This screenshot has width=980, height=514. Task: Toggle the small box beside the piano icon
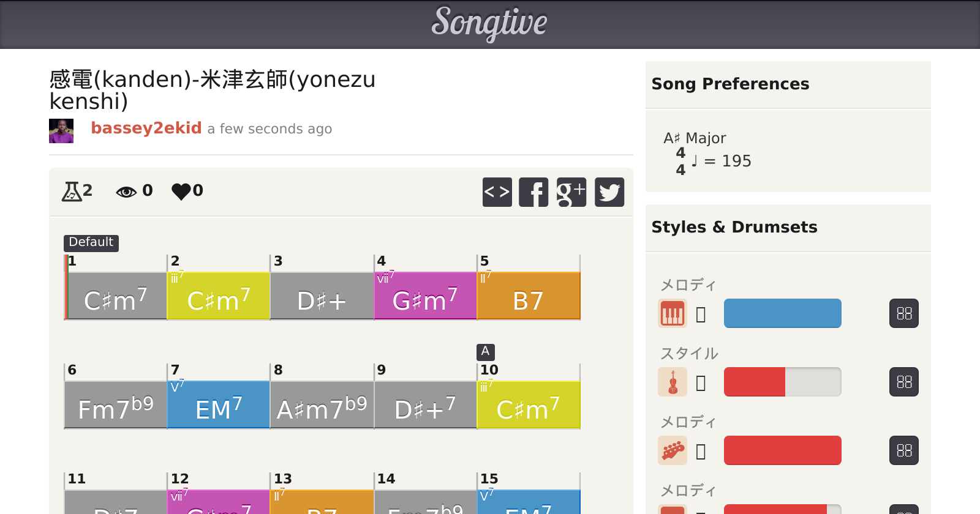(x=701, y=315)
